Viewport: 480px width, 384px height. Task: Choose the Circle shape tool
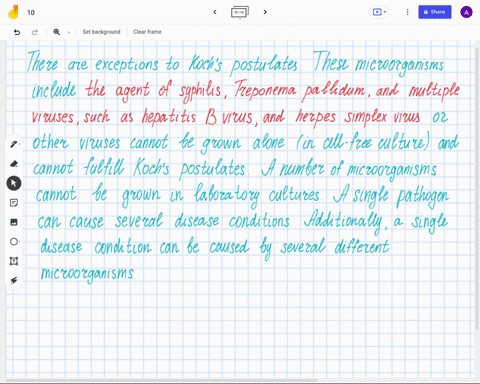pos(14,242)
